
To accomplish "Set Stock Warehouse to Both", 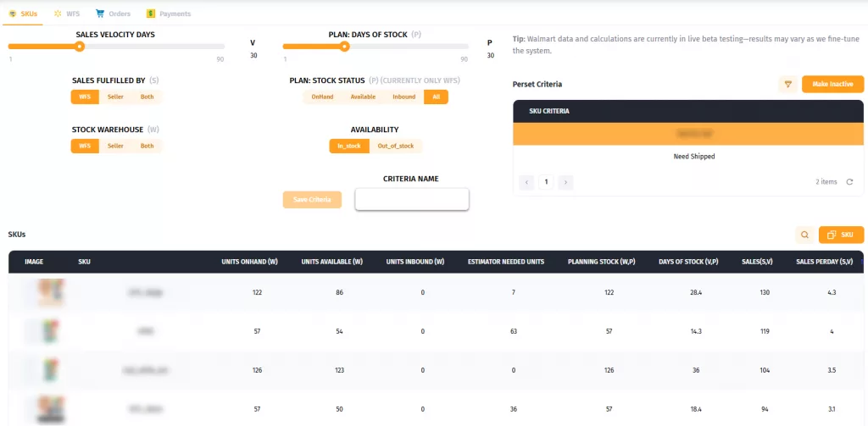I will pos(147,146).
